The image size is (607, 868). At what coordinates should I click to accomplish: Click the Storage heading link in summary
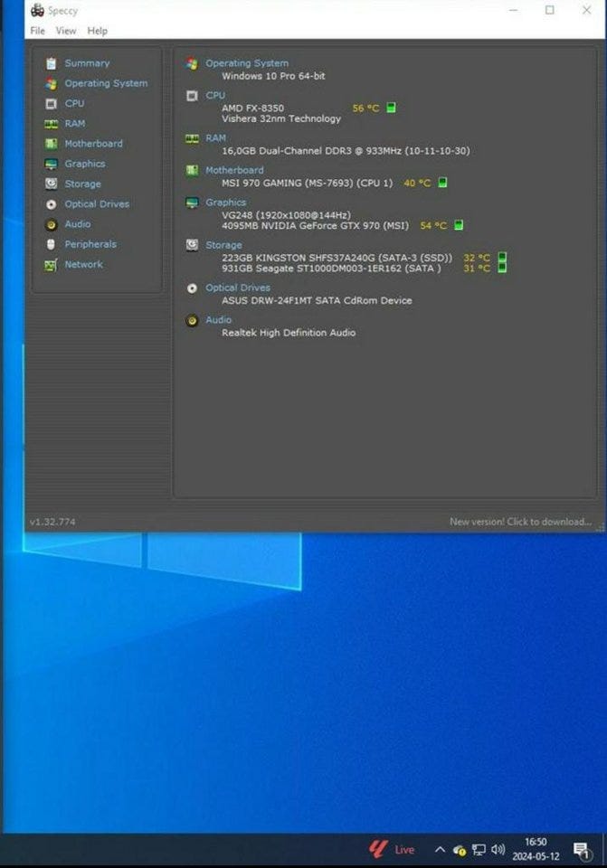(223, 245)
